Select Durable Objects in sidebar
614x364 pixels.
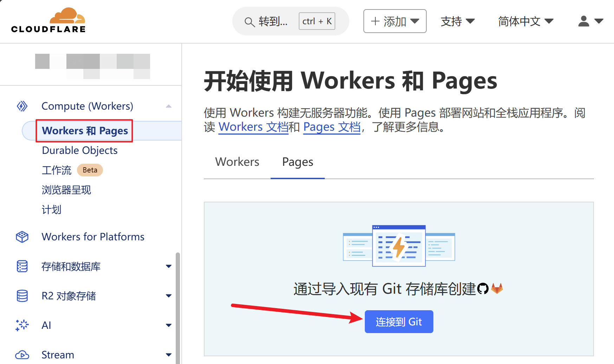80,150
